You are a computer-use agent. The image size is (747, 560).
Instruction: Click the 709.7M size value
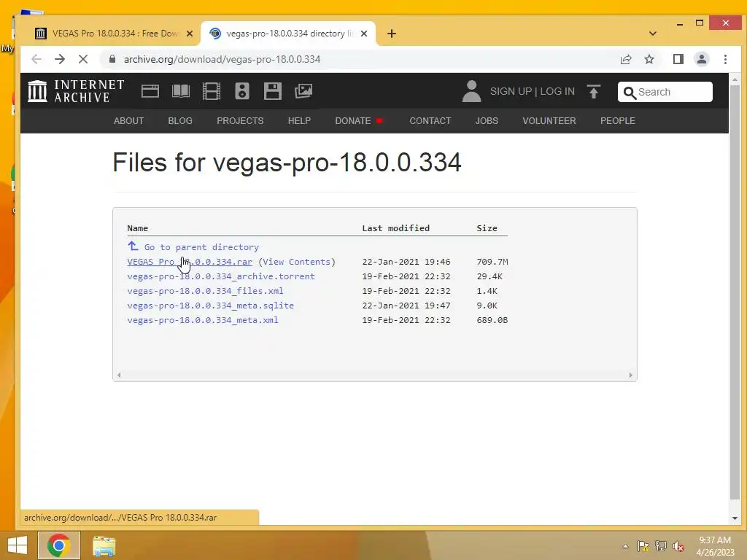click(x=492, y=262)
